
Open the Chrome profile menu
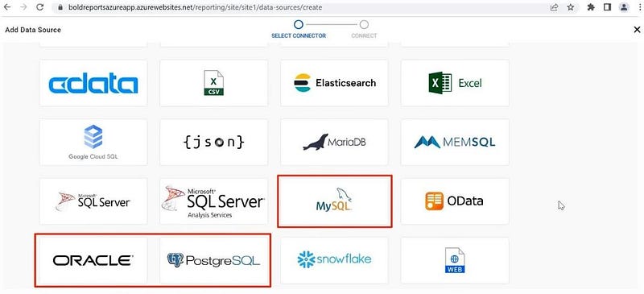click(x=624, y=7)
